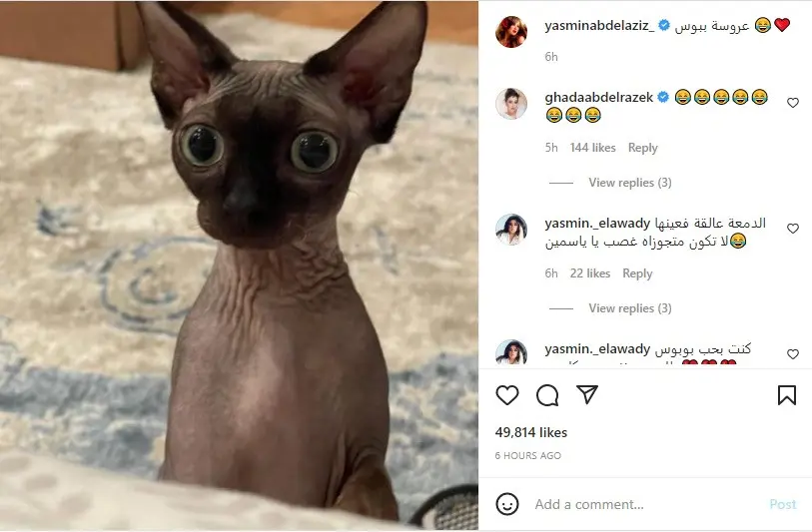Image resolution: width=812 pixels, height=532 pixels.
Task: Share post via the paper plane icon
Action: coord(587,395)
